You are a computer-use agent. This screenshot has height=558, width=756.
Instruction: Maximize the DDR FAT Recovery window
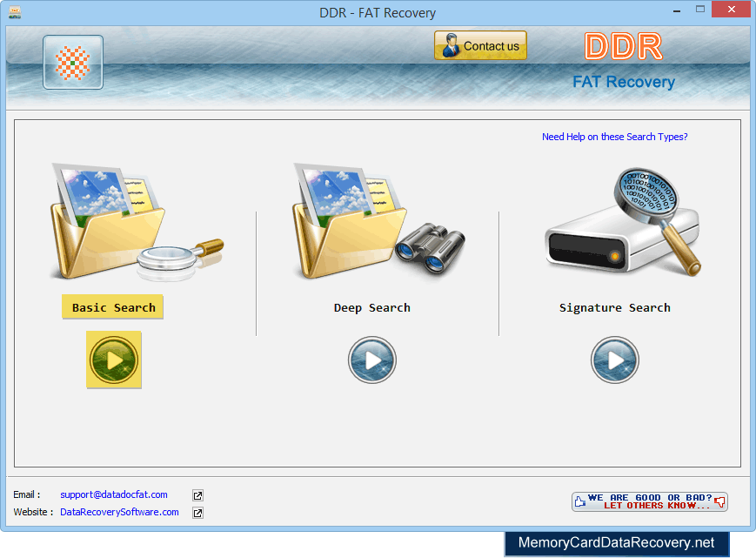[x=700, y=10]
